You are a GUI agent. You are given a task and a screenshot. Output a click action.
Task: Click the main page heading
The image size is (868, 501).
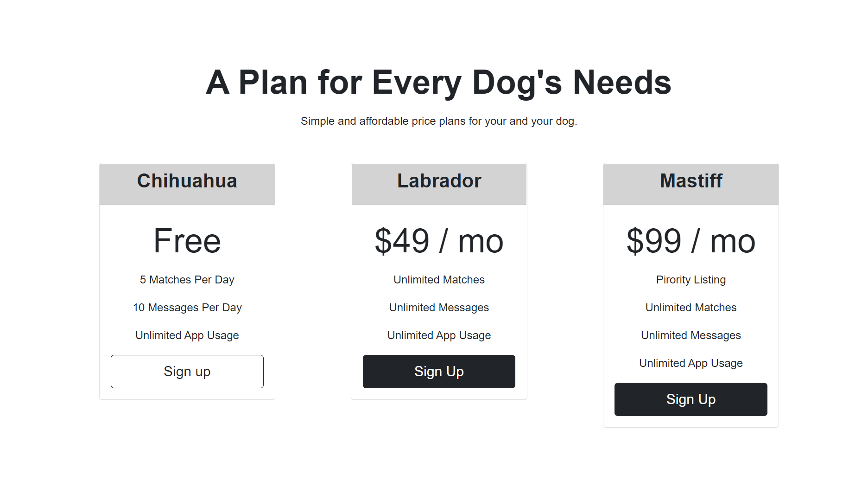point(438,83)
